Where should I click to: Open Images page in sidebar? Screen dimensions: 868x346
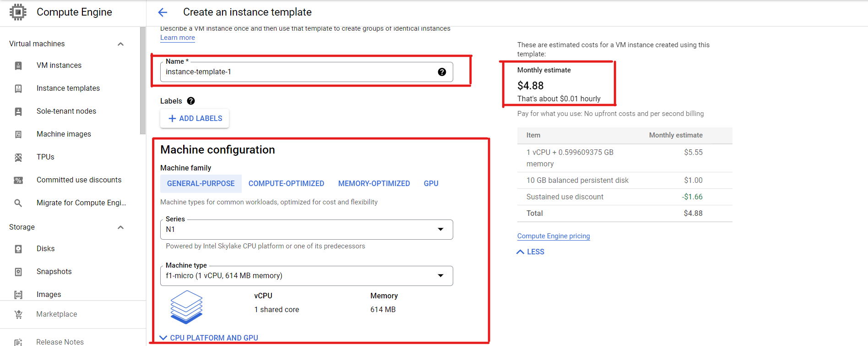click(49, 295)
